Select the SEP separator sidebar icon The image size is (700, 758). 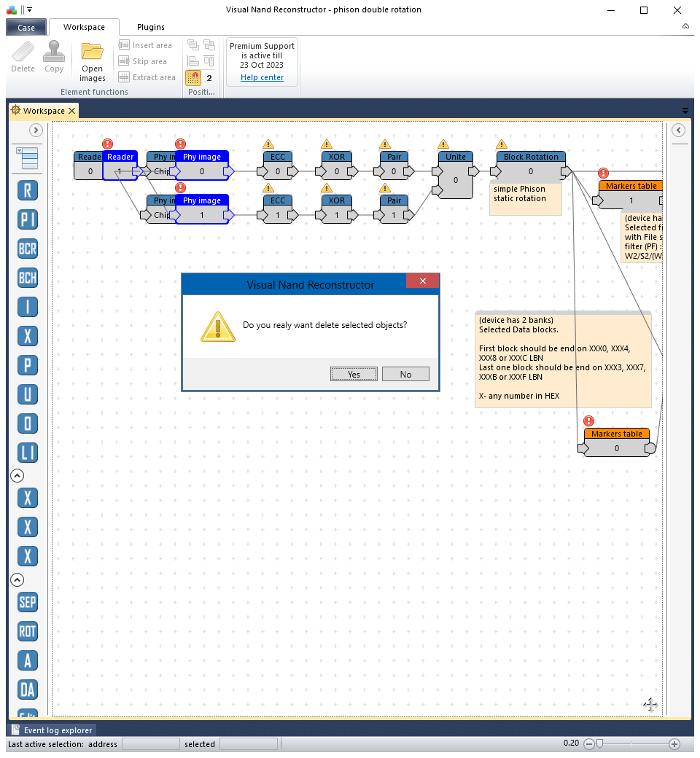[28, 602]
